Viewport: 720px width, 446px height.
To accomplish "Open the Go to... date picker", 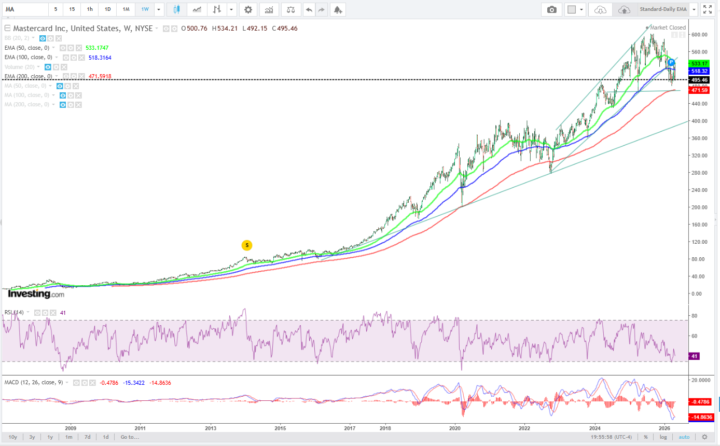I will [130, 437].
